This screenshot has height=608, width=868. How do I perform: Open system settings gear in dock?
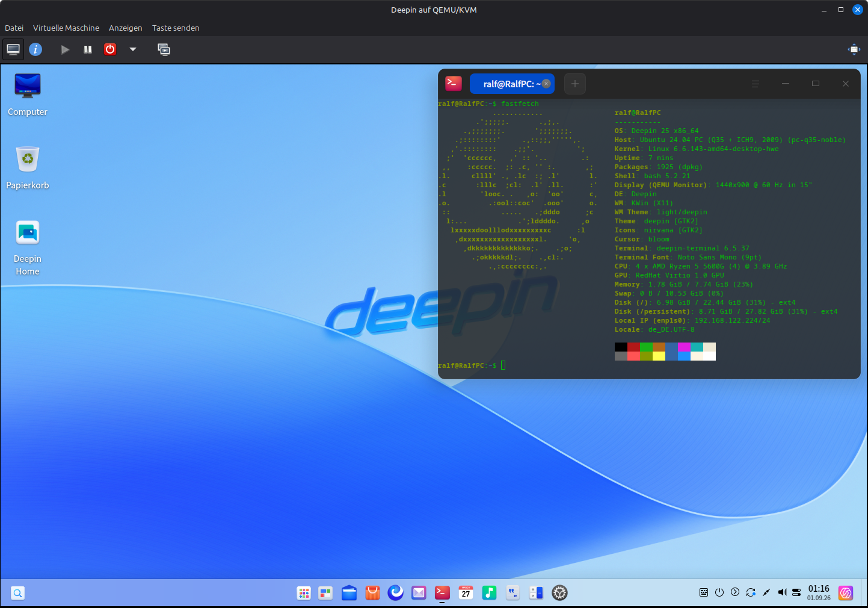[x=560, y=593]
